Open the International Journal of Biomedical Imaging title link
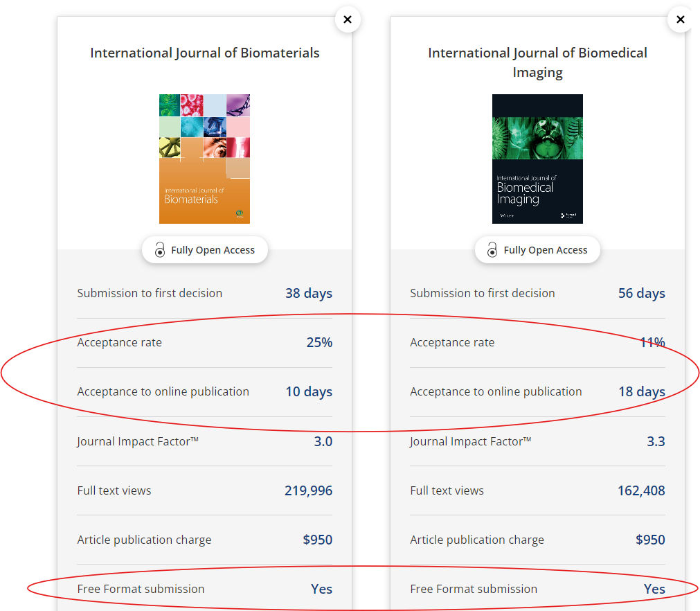This screenshot has height=611, width=700. pos(537,62)
